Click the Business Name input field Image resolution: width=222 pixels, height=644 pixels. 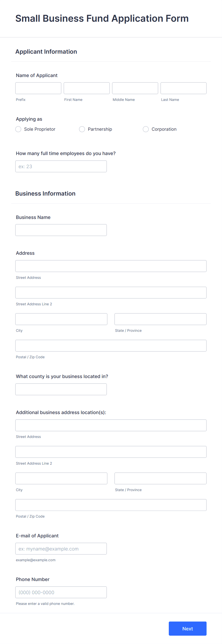[x=61, y=230]
